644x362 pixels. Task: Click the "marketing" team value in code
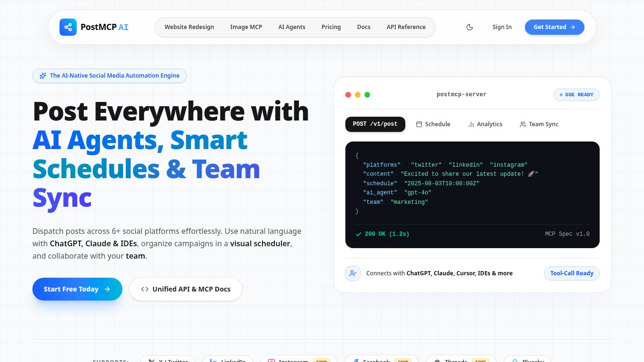tap(409, 202)
